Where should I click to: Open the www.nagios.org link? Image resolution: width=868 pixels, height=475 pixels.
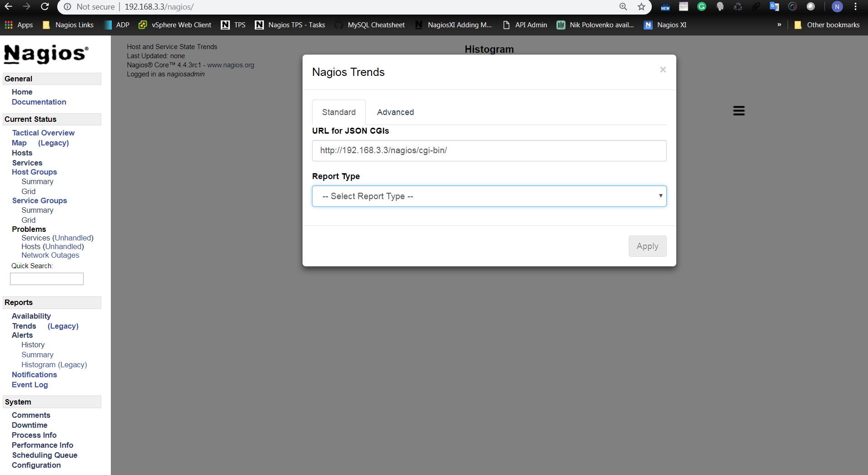click(x=231, y=65)
